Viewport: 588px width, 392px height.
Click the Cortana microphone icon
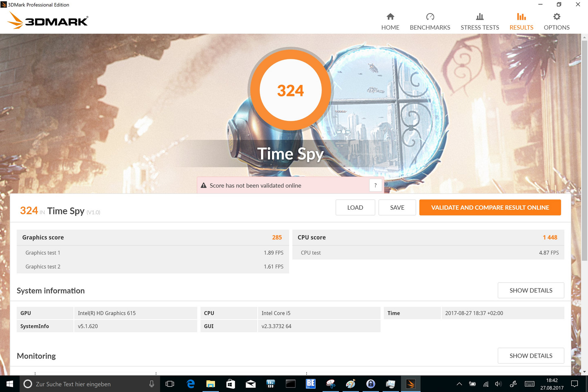152,384
